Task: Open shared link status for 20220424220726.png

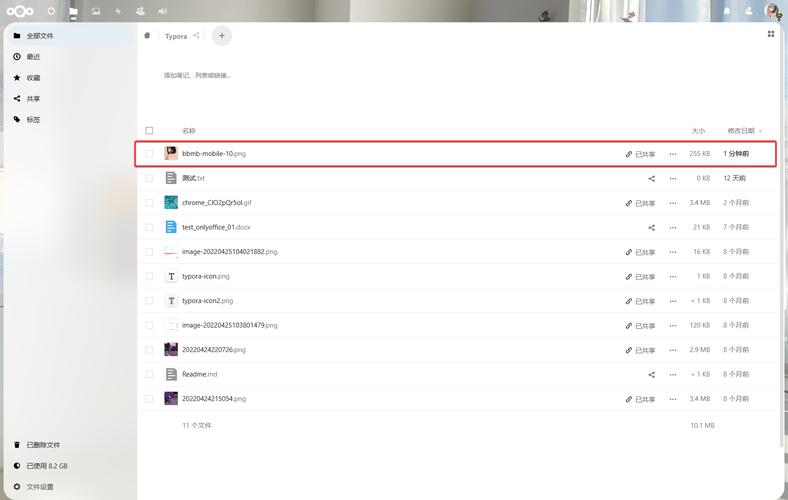Action: pos(640,350)
